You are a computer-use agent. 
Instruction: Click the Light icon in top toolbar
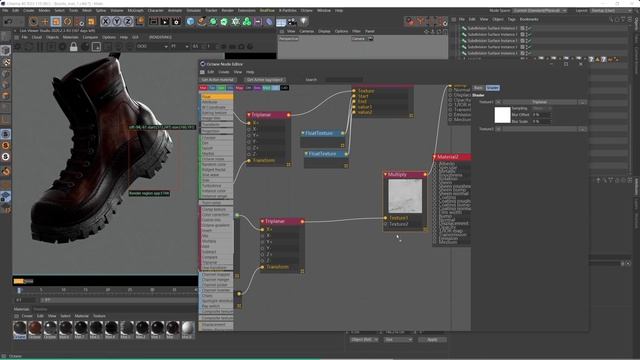click(x=304, y=21)
